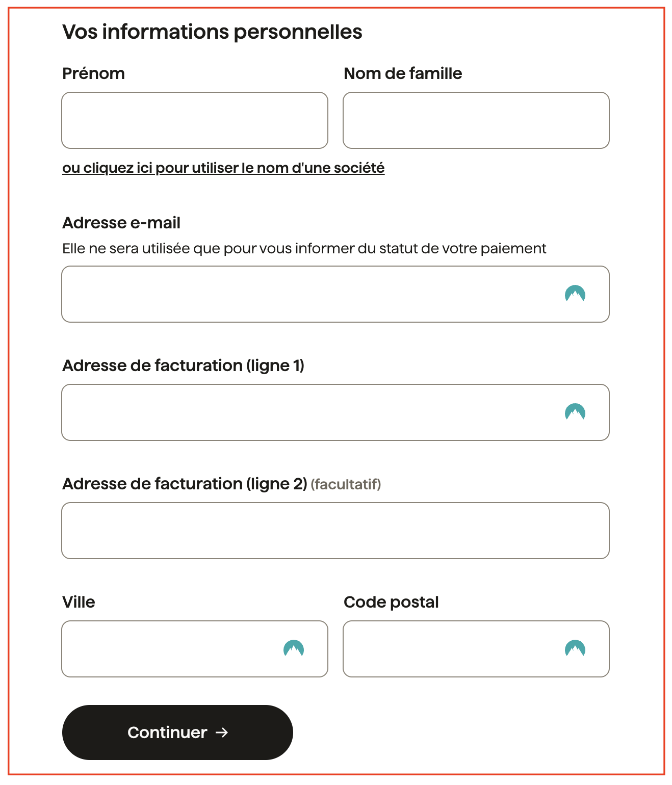672x785 pixels.
Task: Click the arrow icon on Continuer button
Action: pyautogui.click(x=222, y=732)
